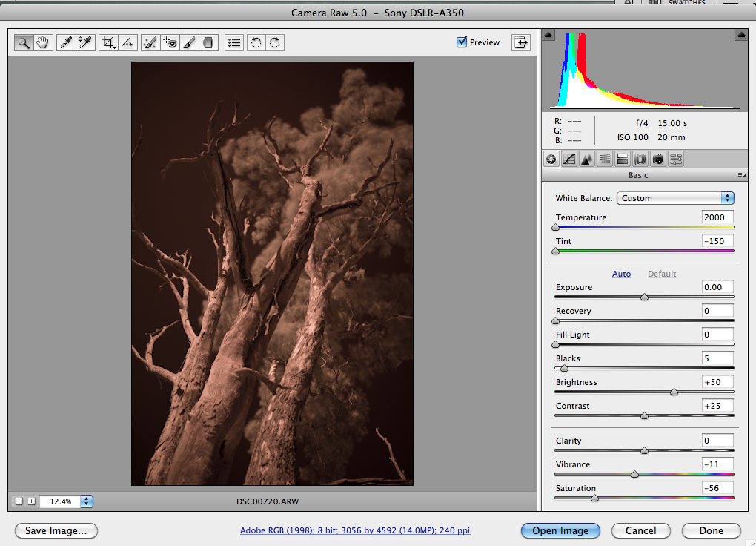
Task: Click the Exposure value field showing 0.00
Action: pos(717,287)
